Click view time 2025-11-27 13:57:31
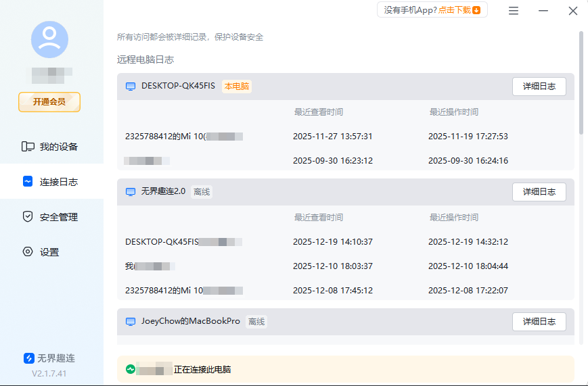The width and height of the screenshot is (588, 386). (x=333, y=137)
